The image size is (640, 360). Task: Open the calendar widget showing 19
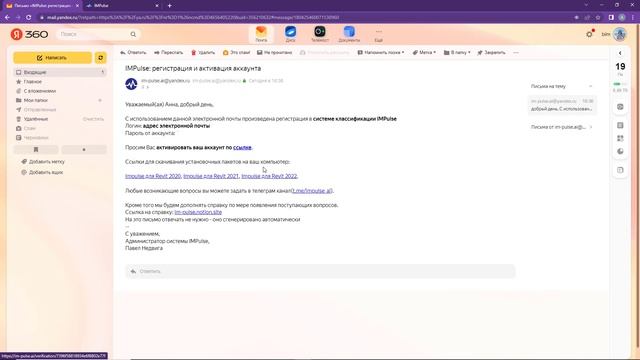(x=620, y=68)
